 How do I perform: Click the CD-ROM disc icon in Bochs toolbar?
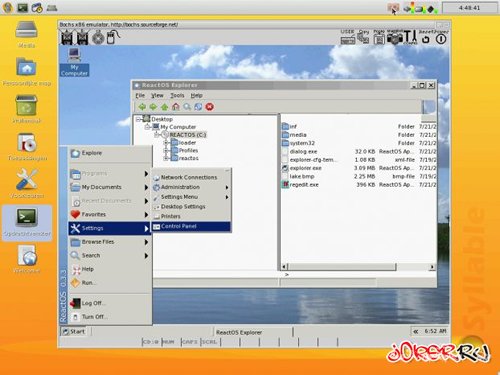tap(98, 38)
